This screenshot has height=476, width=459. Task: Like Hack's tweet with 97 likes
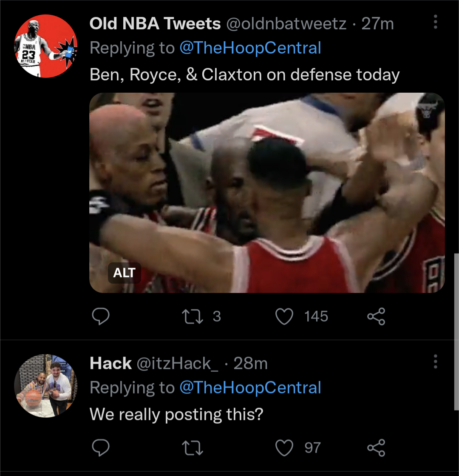point(285,447)
